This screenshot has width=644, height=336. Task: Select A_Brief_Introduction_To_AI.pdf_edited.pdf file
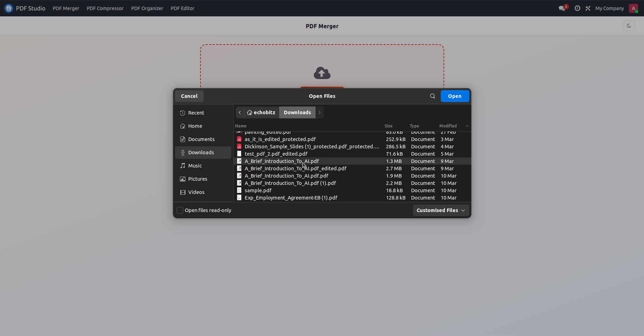coord(352,169)
